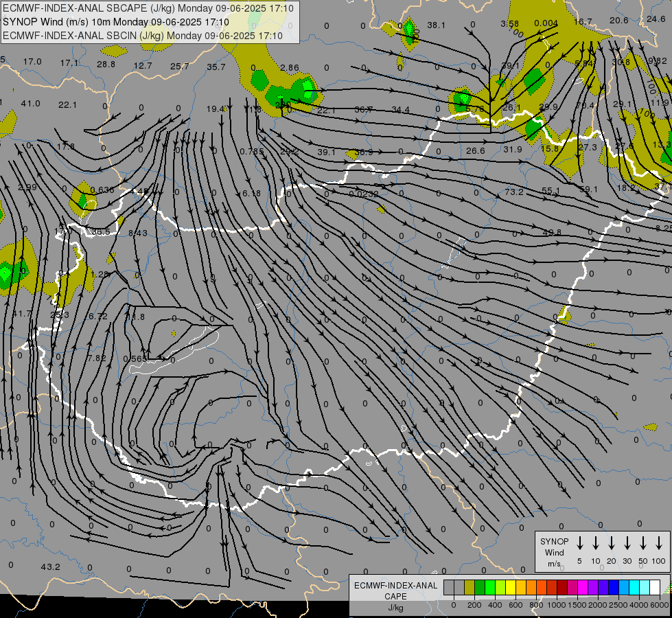The image size is (672, 618).
Task: Pick the white CAPE legend swatch
Action: 654,588
